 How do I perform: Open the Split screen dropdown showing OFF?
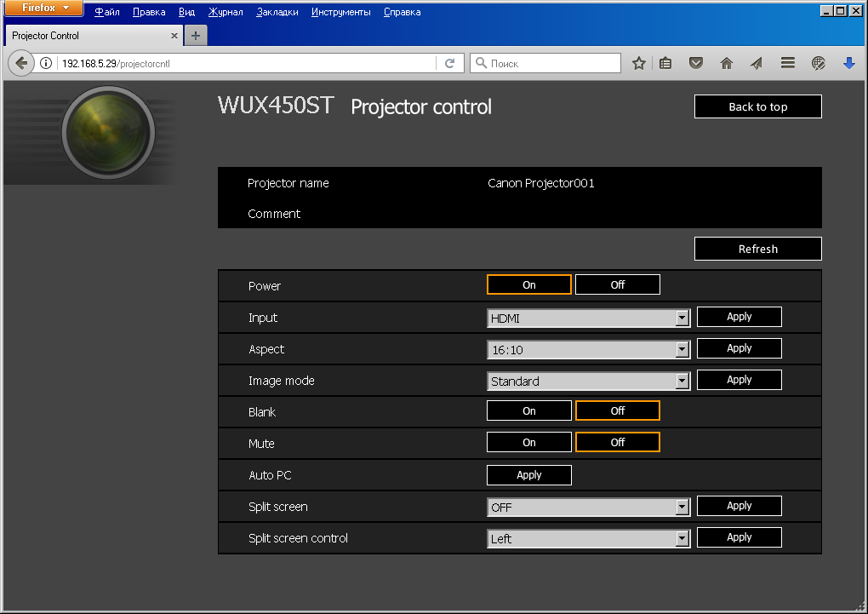(x=588, y=507)
